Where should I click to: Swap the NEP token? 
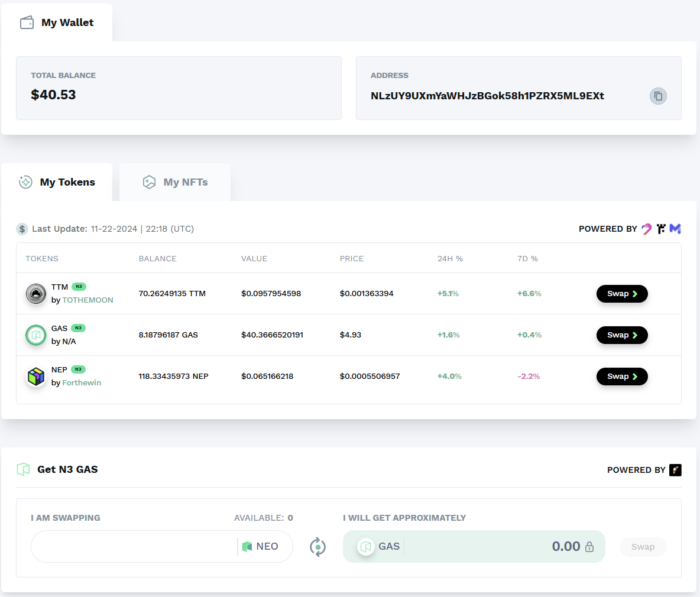[x=622, y=377]
